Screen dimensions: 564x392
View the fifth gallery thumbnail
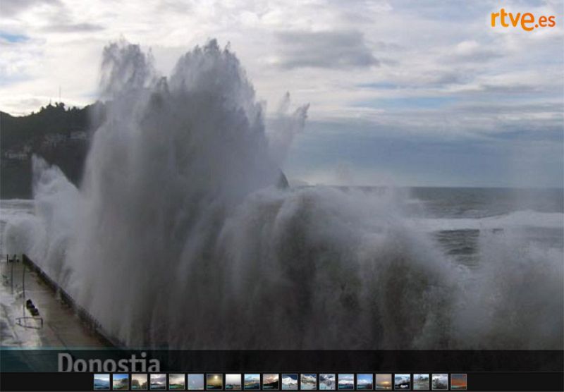tap(177, 381)
